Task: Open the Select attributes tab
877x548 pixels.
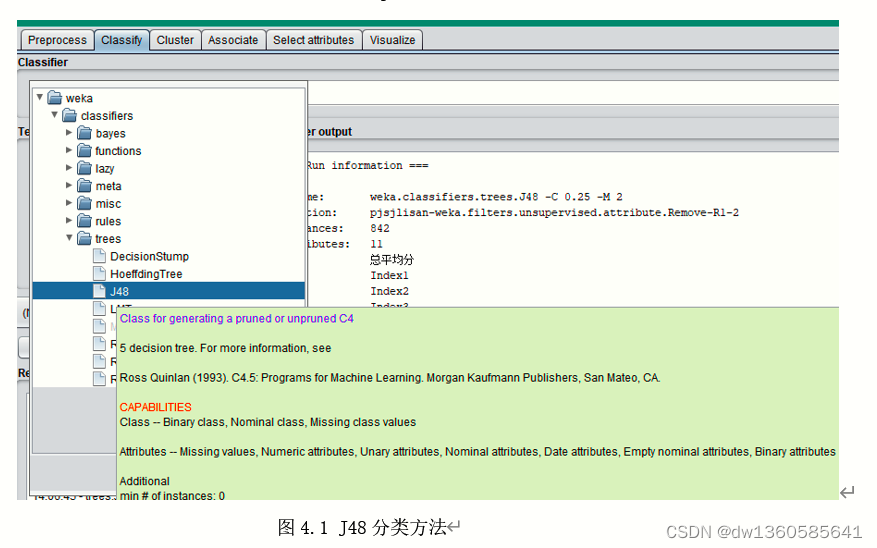Action: (x=314, y=40)
